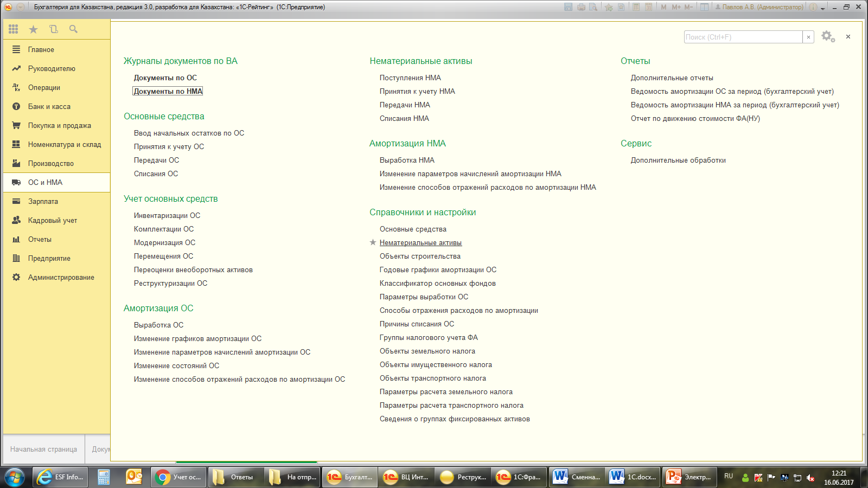868x488 pixels.
Task: Click the Отчеты bar chart icon
Action: 16,239
